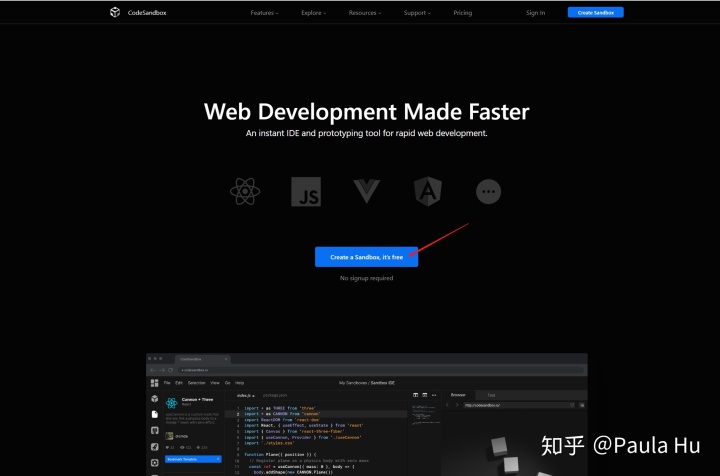Go to the Pricing page
Viewport: 720px width, 476px height.
point(462,13)
